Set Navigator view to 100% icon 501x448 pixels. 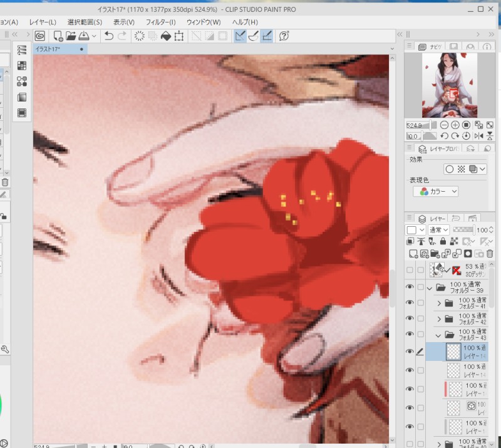[x=466, y=125]
